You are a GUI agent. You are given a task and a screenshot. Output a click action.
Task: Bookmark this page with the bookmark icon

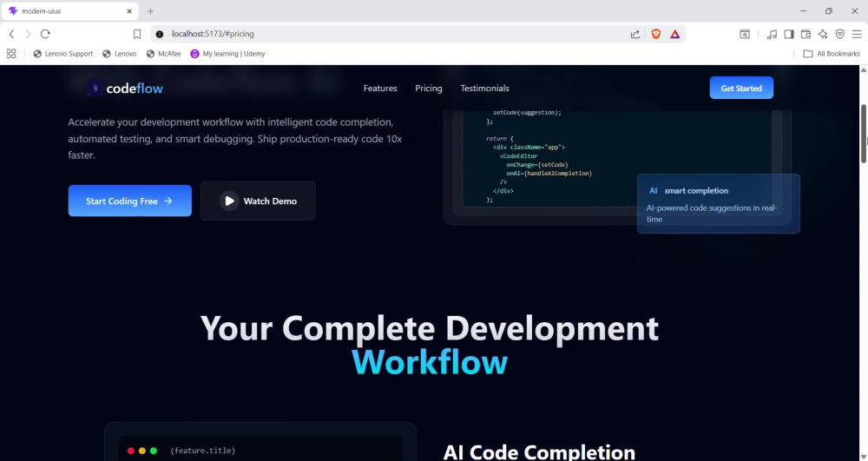(x=137, y=34)
